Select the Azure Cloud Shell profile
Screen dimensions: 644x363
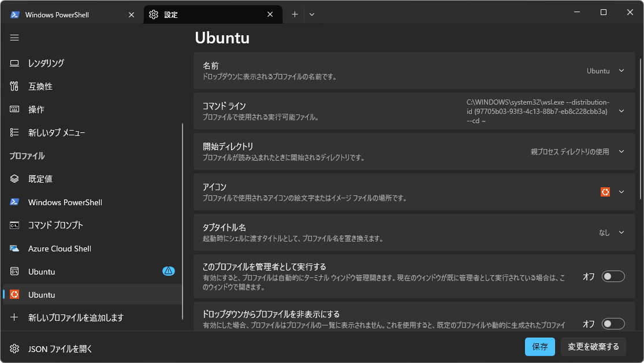tap(59, 249)
